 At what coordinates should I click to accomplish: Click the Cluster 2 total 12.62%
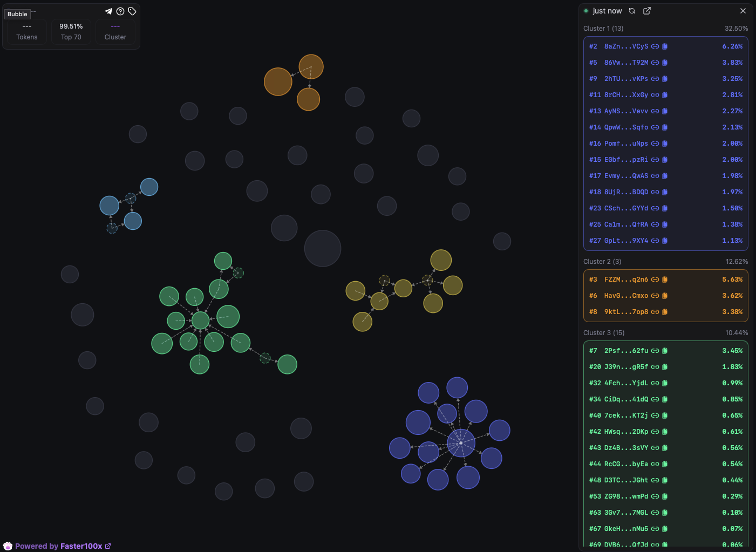coord(737,262)
